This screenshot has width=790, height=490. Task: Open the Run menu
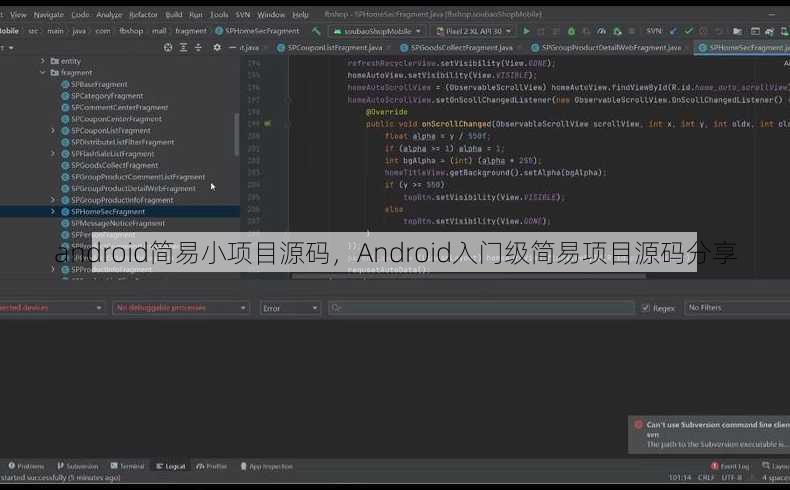click(x=196, y=15)
